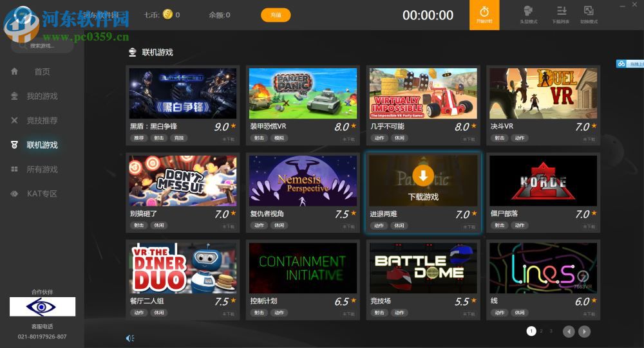Click the 几乎不可能 game title

[x=387, y=126]
